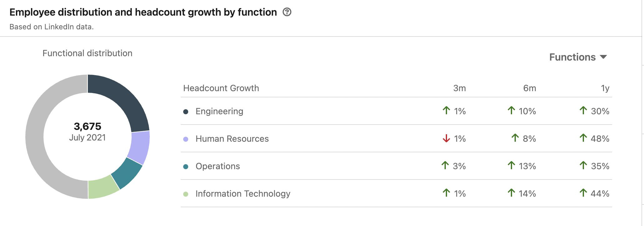Click the red down arrow for Human Resources

[x=446, y=138]
